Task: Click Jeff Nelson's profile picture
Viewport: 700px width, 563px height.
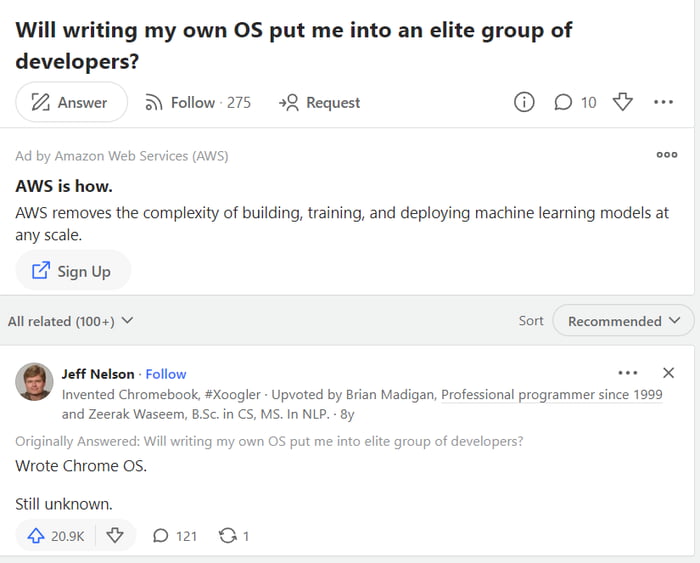Action: pyautogui.click(x=35, y=382)
